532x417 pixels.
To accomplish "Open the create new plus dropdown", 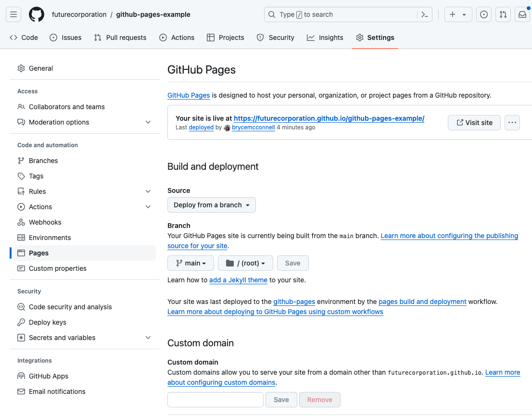I will pos(457,14).
